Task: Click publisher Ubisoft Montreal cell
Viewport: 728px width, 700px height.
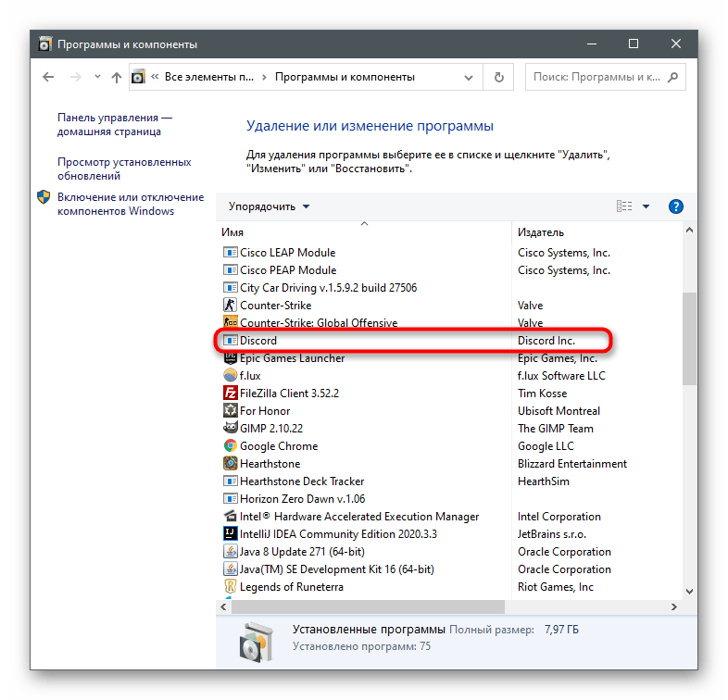Action: [x=559, y=411]
